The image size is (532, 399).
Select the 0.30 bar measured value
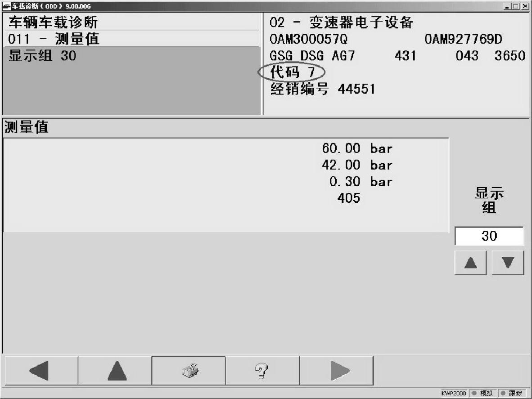(361, 182)
